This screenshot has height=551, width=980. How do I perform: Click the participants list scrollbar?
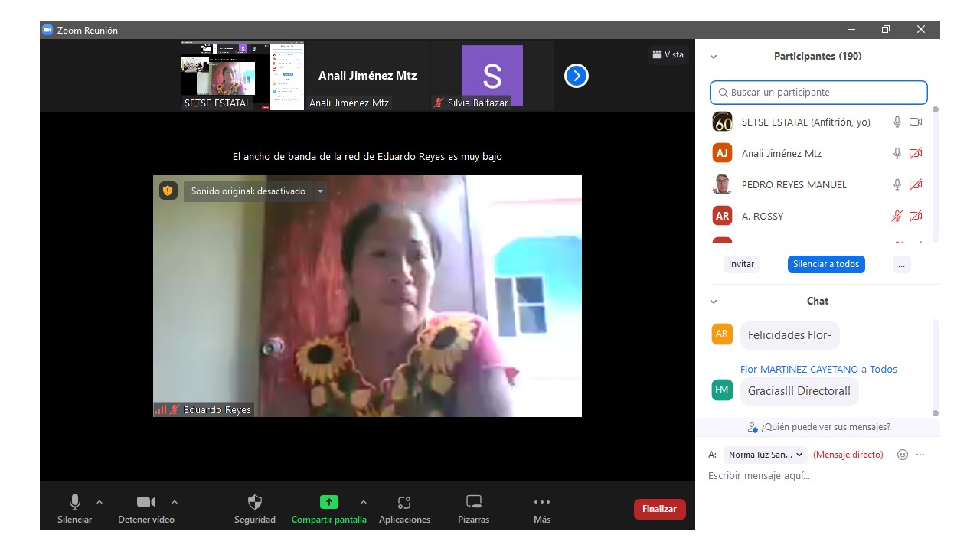[935, 173]
